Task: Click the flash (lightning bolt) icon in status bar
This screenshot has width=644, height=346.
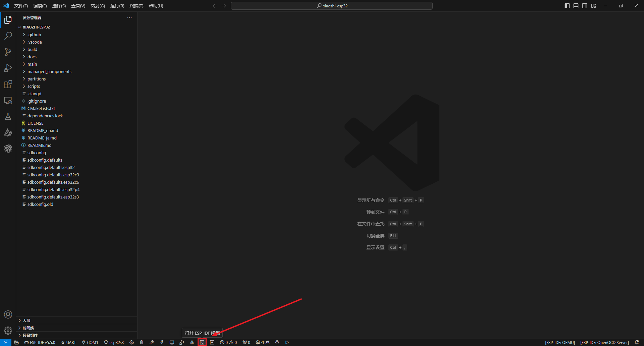Action: tap(162, 342)
